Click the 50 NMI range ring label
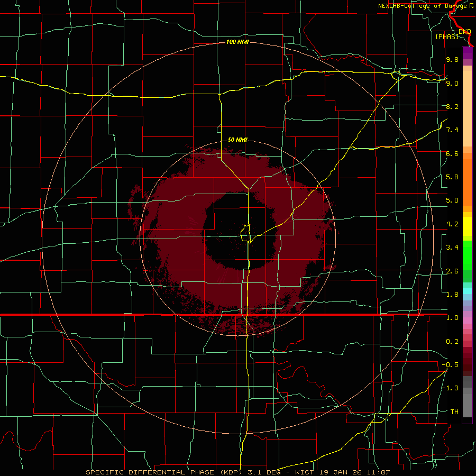This screenshot has height=476, width=476. click(x=237, y=140)
